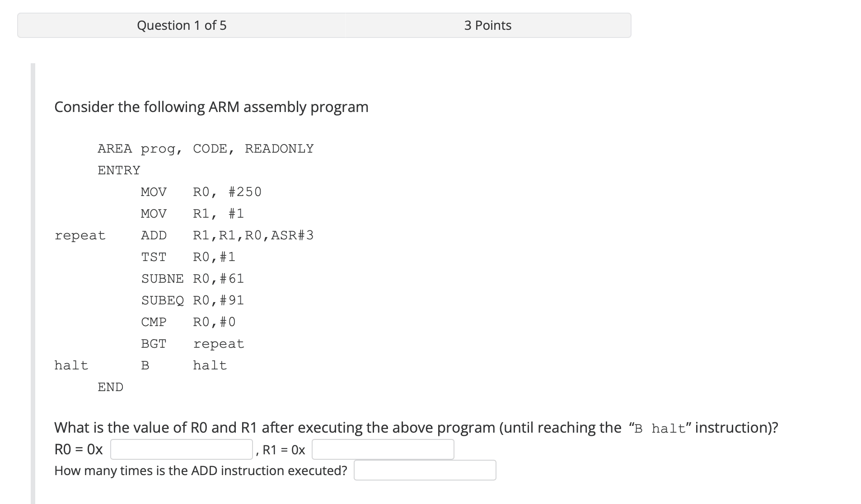
Task: Select the BGT repeat branch instruction
Action: 192,343
